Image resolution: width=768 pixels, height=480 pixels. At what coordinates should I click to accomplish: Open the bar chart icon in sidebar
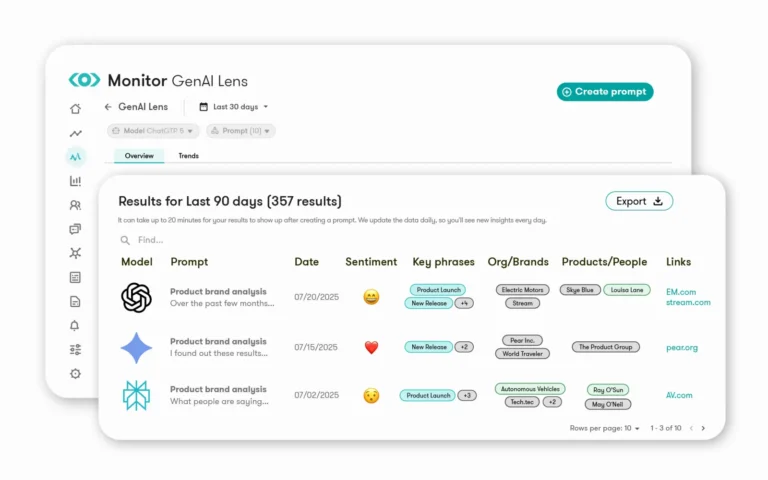pos(75,181)
